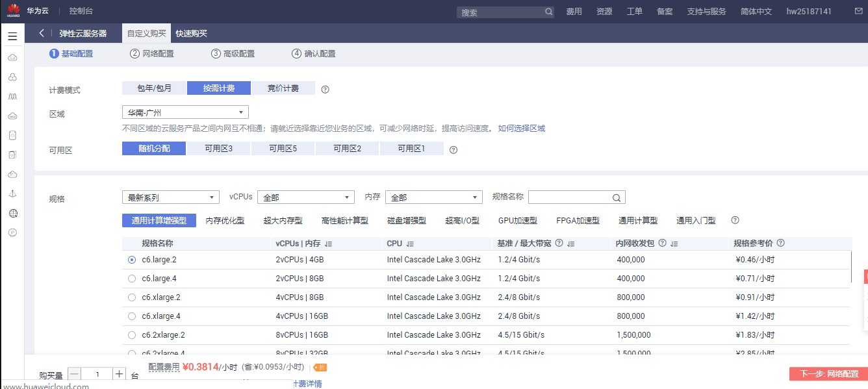Decrease purchase quantity with minus button
This screenshot has width=868, height=389.
(74, 375)
